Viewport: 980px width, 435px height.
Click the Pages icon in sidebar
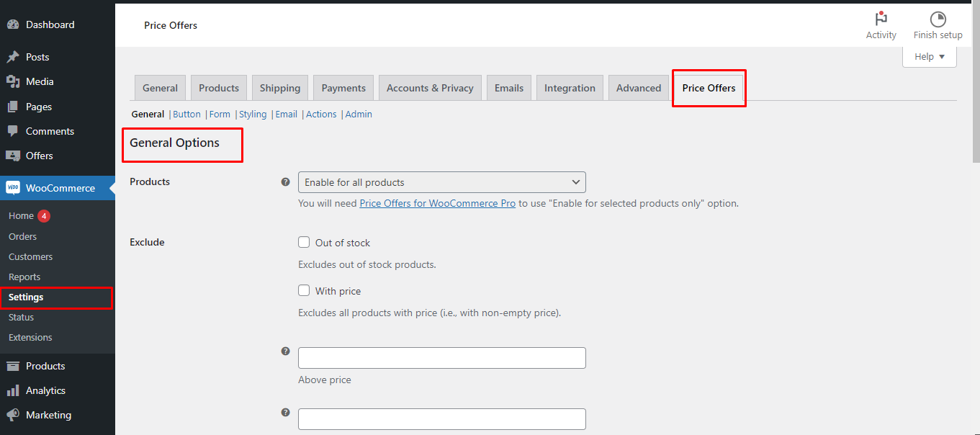[13, 107]
